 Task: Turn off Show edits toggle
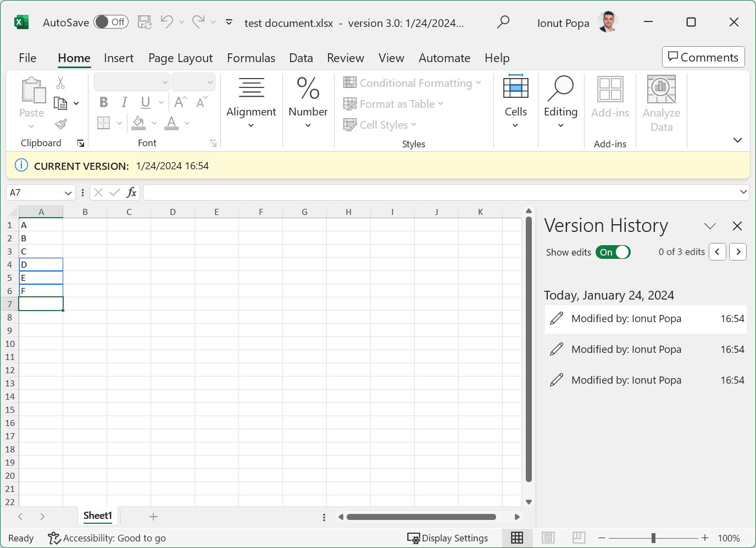[613, 252]
